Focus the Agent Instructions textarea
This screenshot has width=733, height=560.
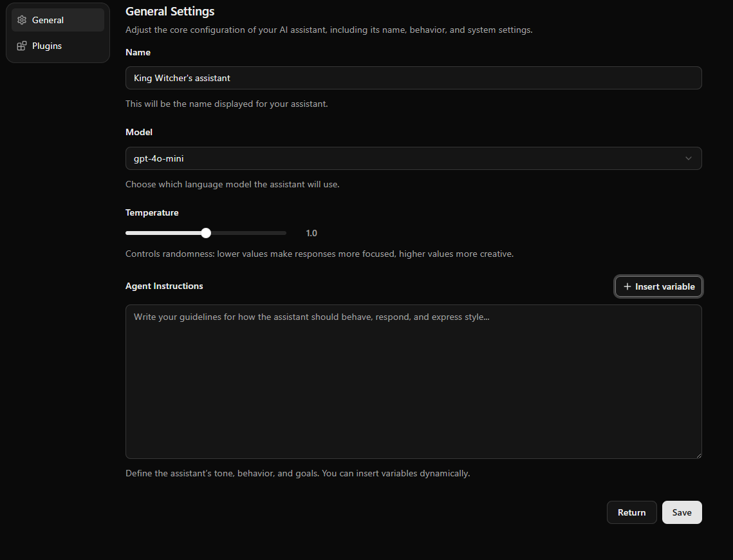[x=414, y=381]
